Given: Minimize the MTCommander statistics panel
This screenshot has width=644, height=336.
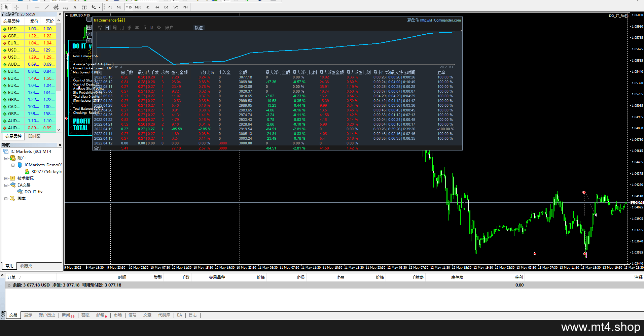Looking at the screenshot, I should coord(89,20).
